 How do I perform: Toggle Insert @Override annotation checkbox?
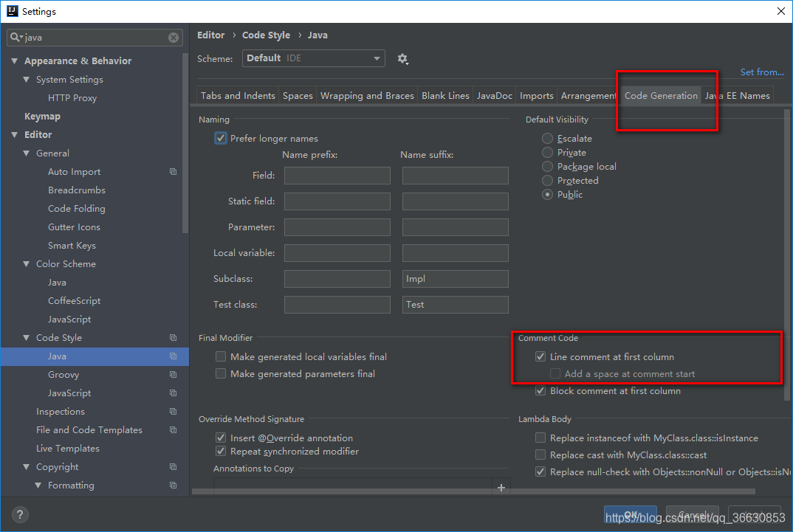click(x=221, y=438)
